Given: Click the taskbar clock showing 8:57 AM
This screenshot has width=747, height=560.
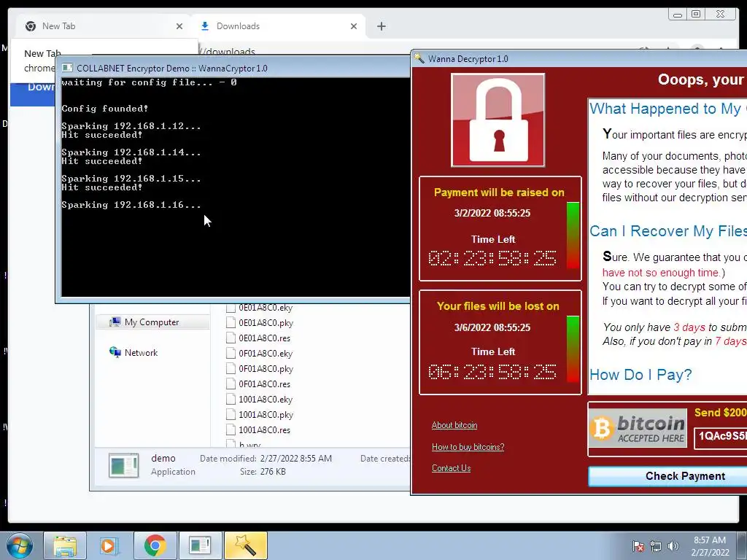Looking at the screenshot, I should pos(710,546).
